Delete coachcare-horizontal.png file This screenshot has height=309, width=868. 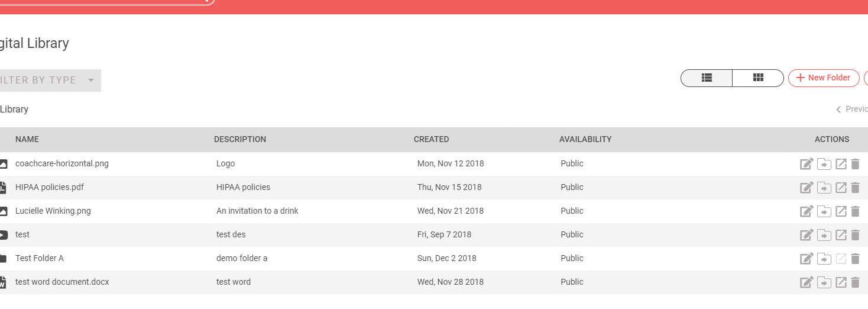855,164
